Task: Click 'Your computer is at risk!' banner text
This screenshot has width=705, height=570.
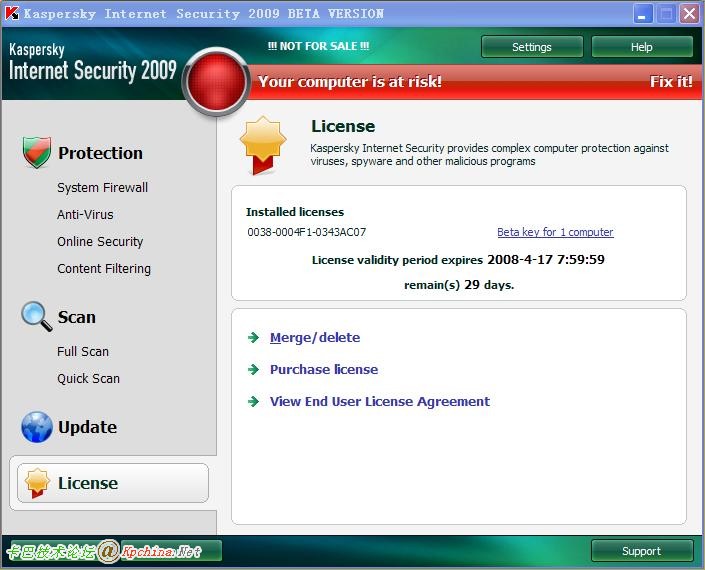Action: [350, 81]
